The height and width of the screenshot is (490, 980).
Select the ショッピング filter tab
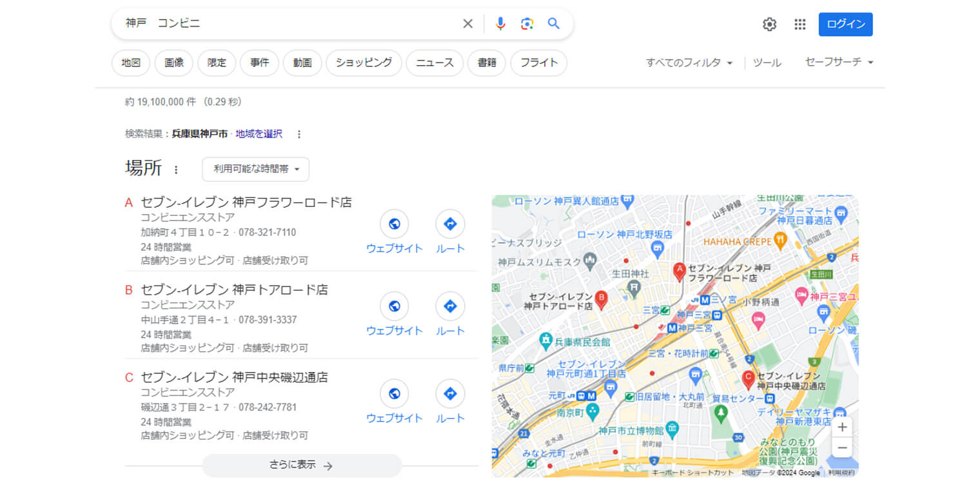tap(364, 63)
